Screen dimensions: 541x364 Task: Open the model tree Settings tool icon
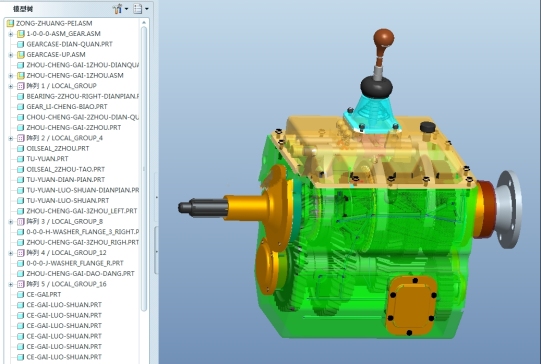pyautogui.click(x=117, y=9)
